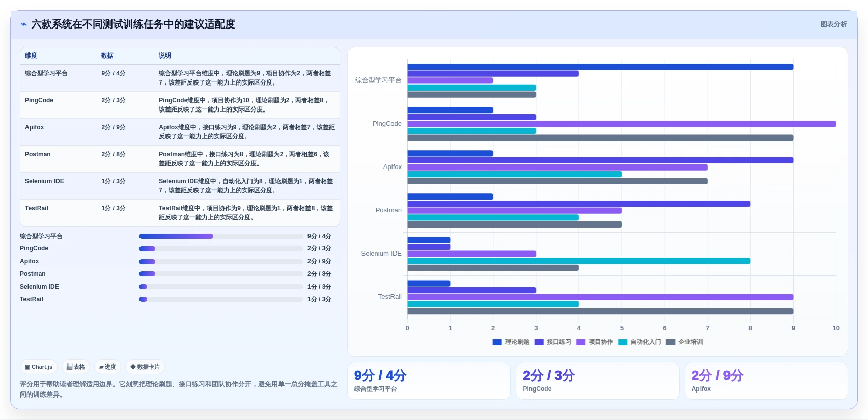Click the Postman 接口练习 bar in the chart
Screen dimensions: 868x420
click(579, 204)
